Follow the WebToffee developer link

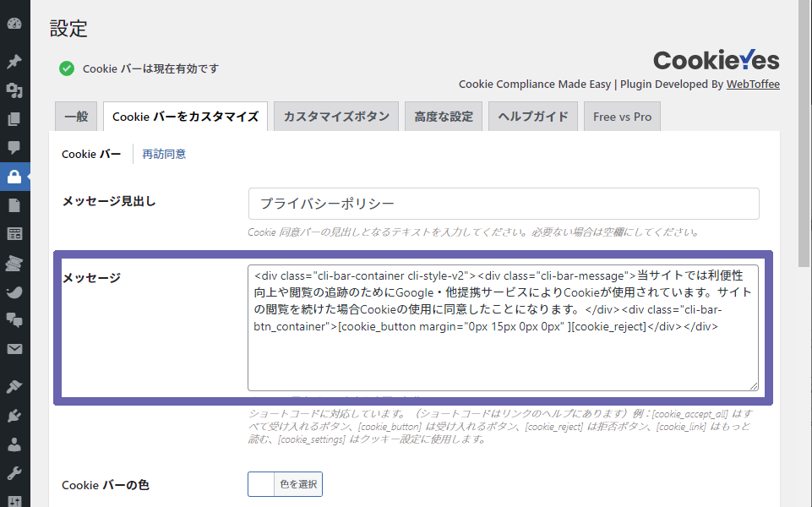(x=753, y=84)
